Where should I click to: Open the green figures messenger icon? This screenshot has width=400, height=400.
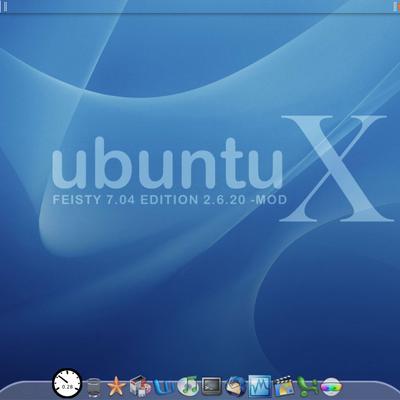tap(307, 387)
